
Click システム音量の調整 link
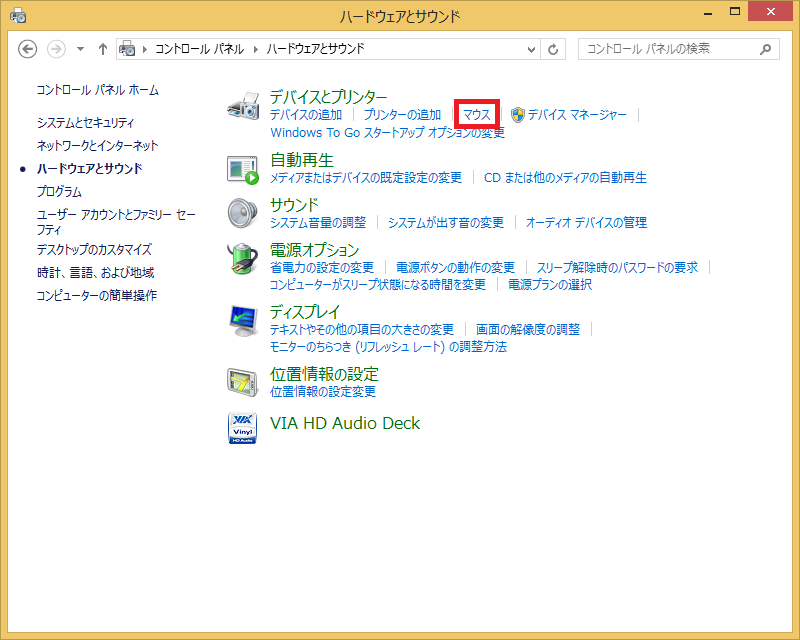(x=318, y=223)
